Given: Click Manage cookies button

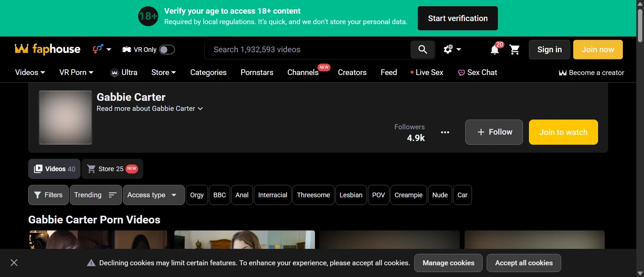Looking at the screenshot, I should (x=448, y=263).
